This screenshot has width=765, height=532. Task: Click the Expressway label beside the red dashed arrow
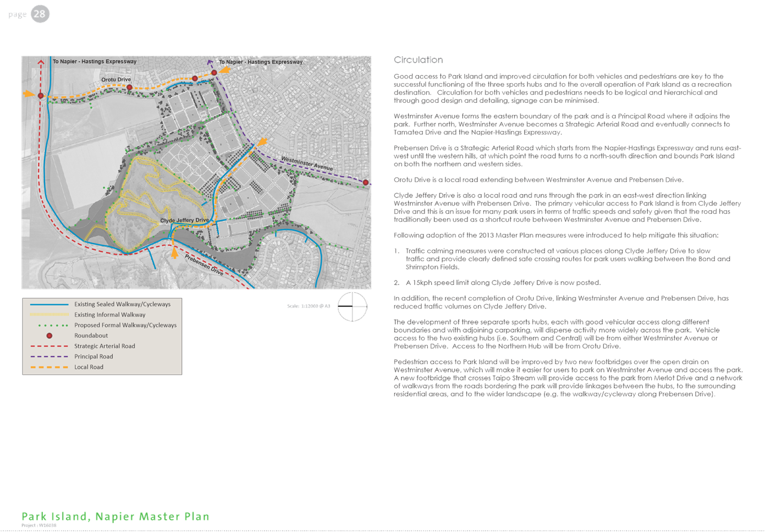tap(95, 62)
